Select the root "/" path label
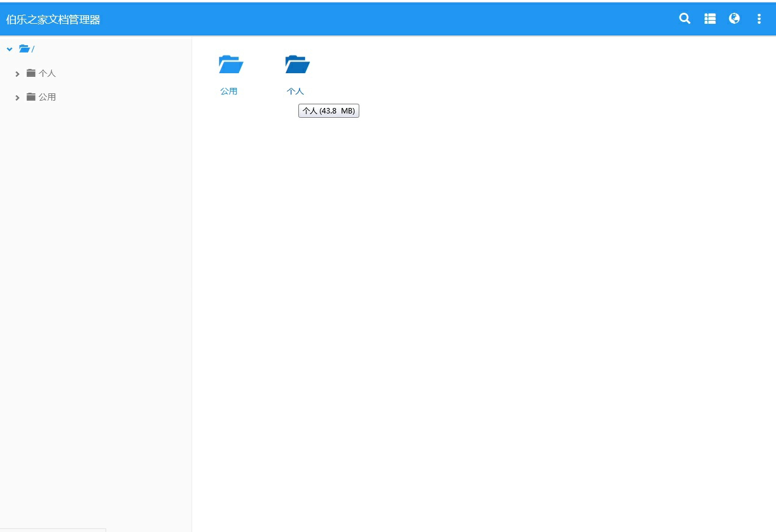The image size is (776, 532). coord(34,49)
